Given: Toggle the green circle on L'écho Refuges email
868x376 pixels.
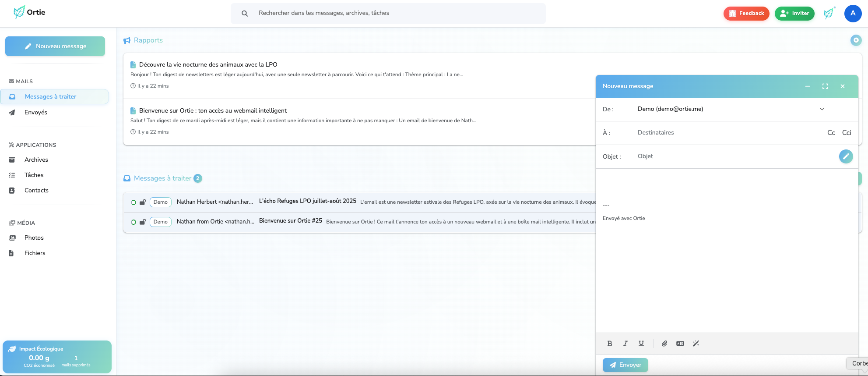Looking at the screenshot, I should click(x=134, y=202).
